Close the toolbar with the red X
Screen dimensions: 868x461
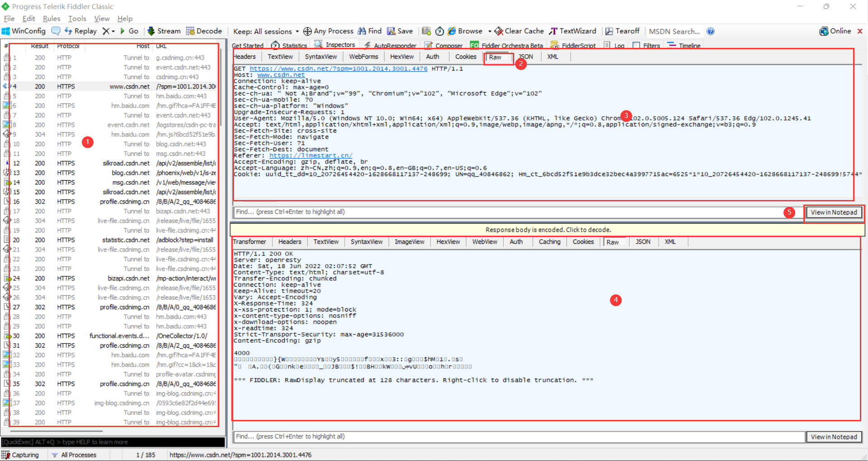pyautogui.click(x=860, y=31)
